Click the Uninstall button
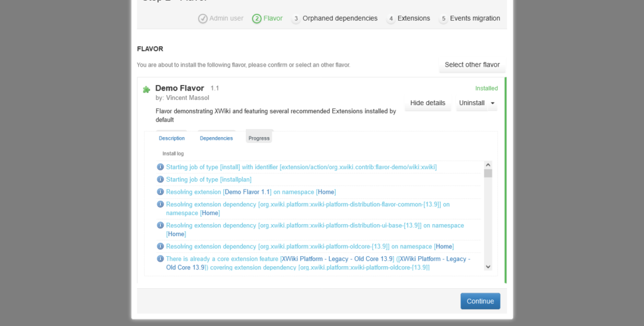 click(472, 103)
